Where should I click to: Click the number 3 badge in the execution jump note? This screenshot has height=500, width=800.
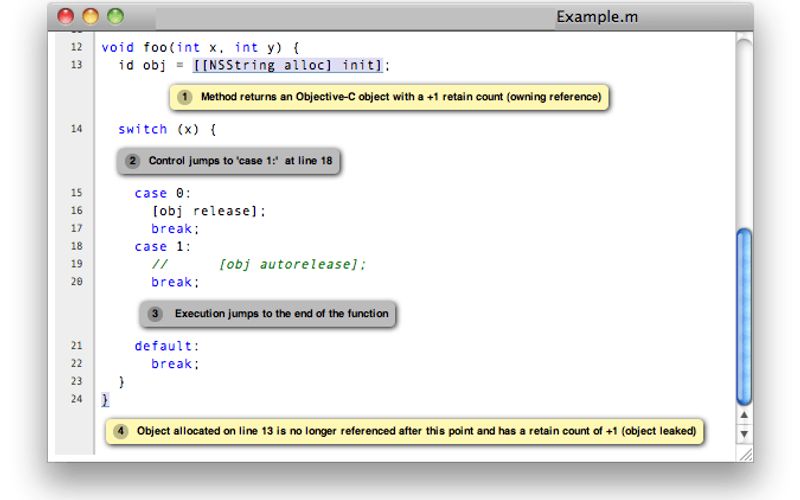(x=155, y=314)
